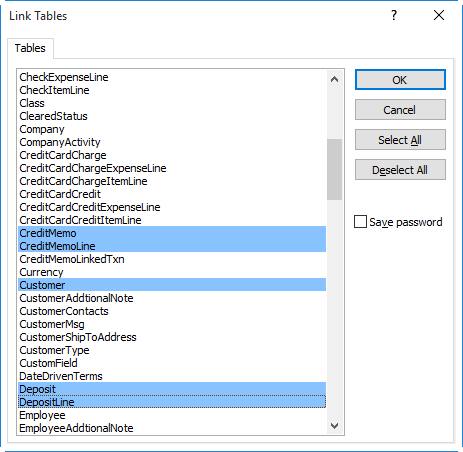Select the CustomerType table
Image resolution: width=463 pixels, height=452 pixels.
(172, 350)
